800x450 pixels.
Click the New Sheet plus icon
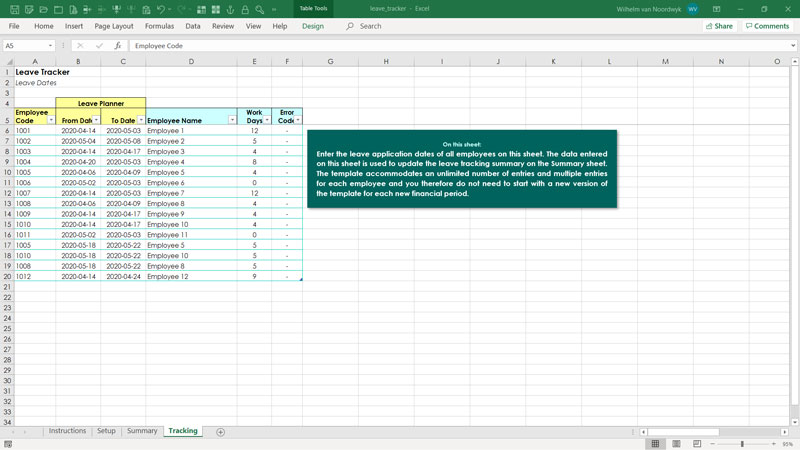[x=220, y=432]
